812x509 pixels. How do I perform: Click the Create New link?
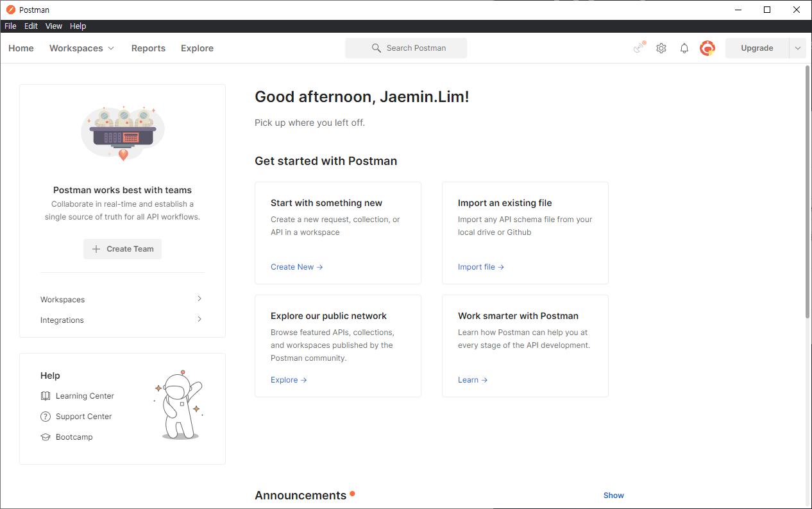pyautogui.click(x=296, y=267)
